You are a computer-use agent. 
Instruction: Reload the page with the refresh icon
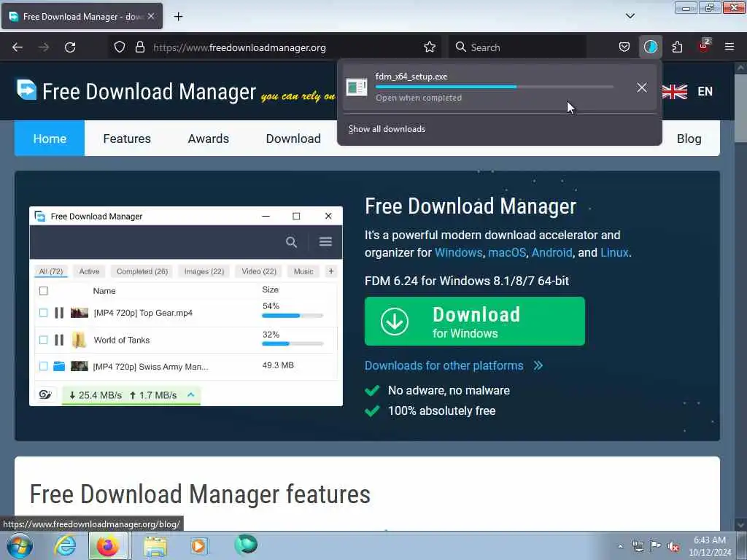[x=70, y=47]
